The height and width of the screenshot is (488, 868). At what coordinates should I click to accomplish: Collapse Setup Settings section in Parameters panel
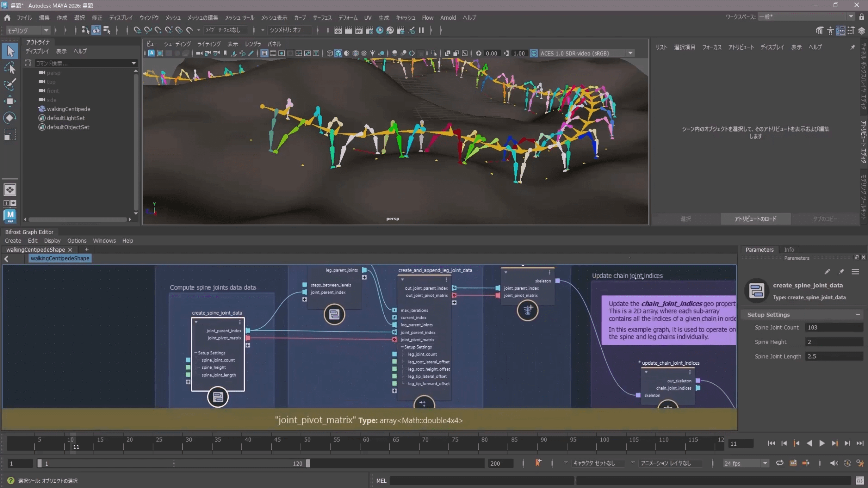pyautogui.click(x=858, y=315)
